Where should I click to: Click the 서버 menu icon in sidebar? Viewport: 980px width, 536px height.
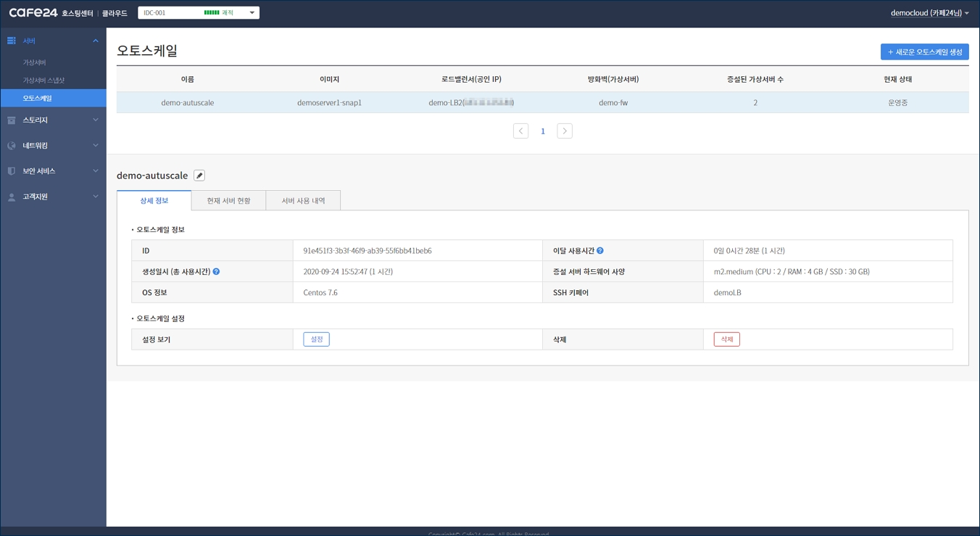(x=12, y=41)
